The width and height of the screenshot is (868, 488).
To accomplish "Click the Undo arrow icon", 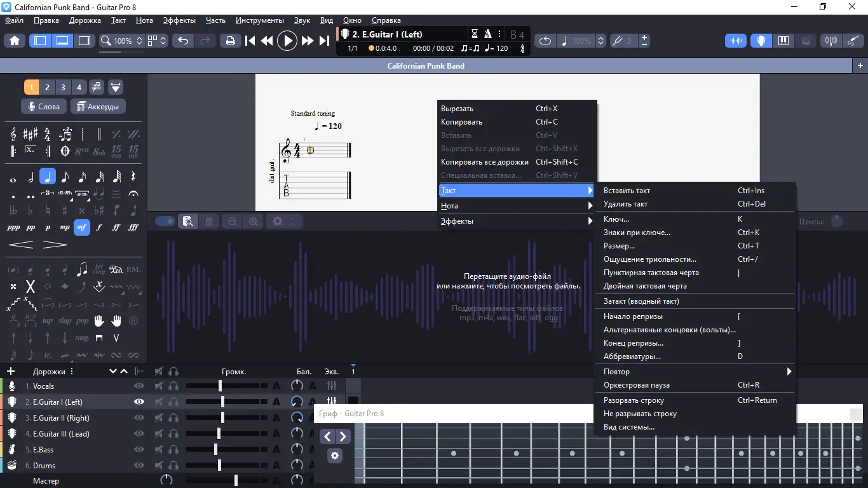I will coord(183,41).
